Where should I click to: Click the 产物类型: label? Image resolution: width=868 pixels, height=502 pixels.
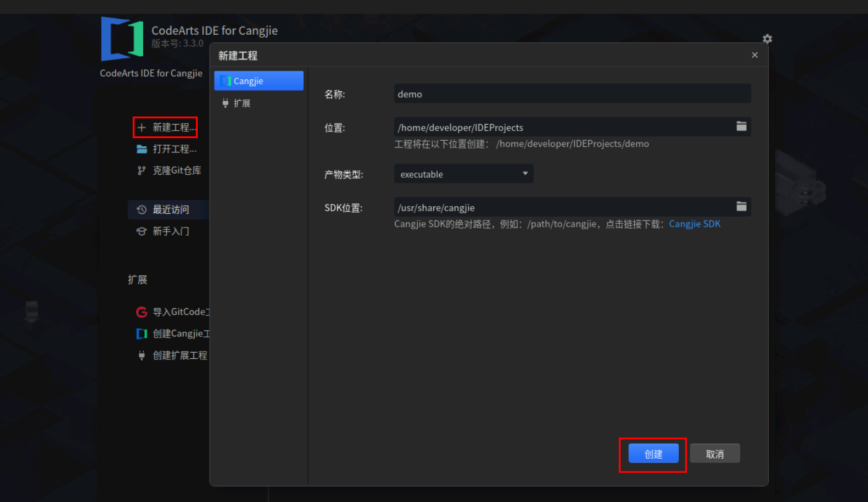(x=343, y=174)
